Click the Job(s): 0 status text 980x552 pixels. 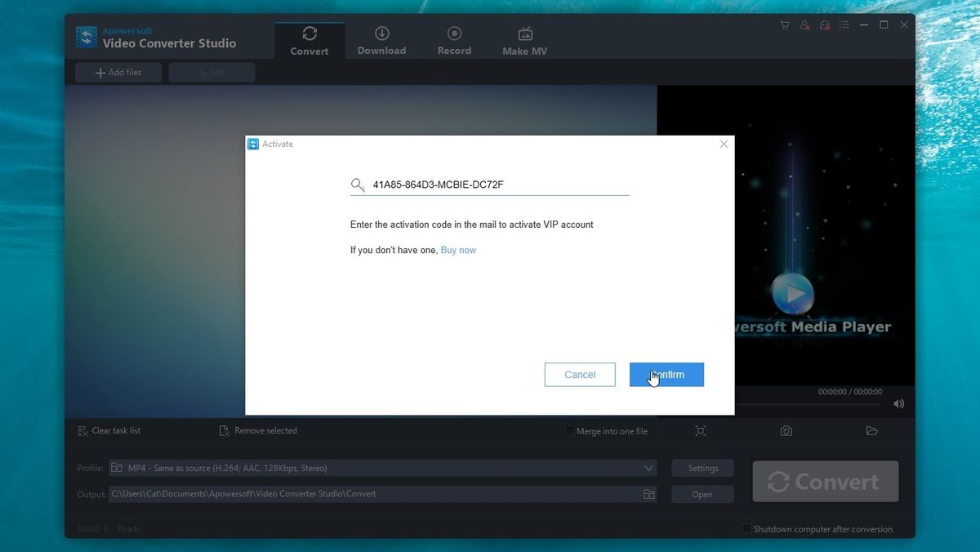coord(92,529)
